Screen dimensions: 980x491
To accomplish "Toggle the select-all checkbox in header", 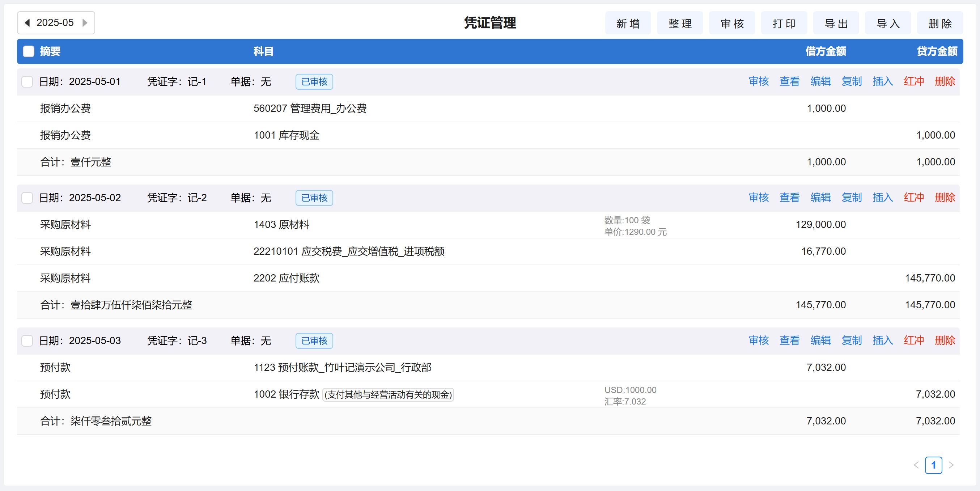I will pos(29,51).
